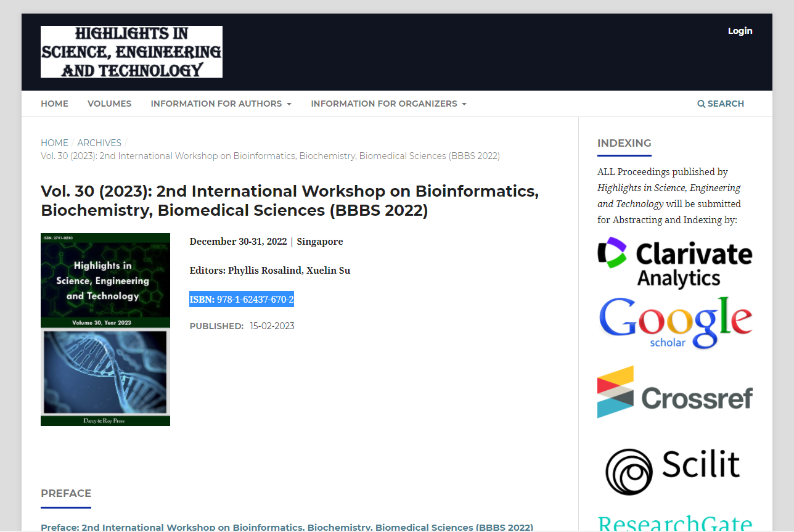Select the HOME navigation menu item

click(x=54, y=104)
